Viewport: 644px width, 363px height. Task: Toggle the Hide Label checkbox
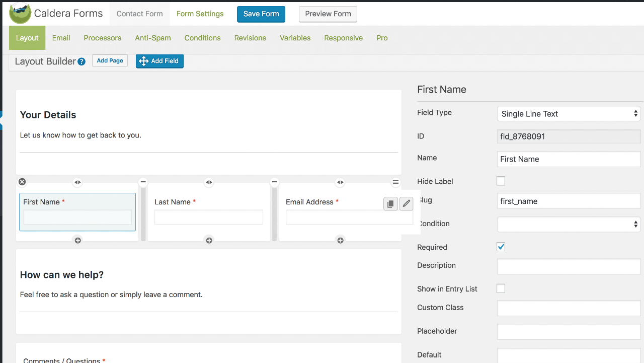pos(501,181)
